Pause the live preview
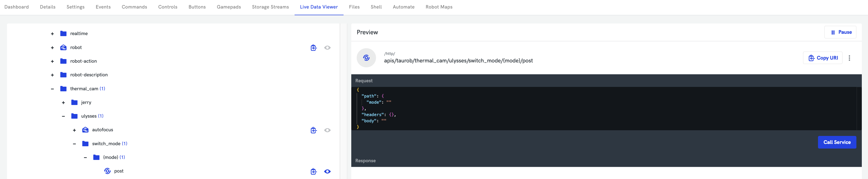 point(840,32)
